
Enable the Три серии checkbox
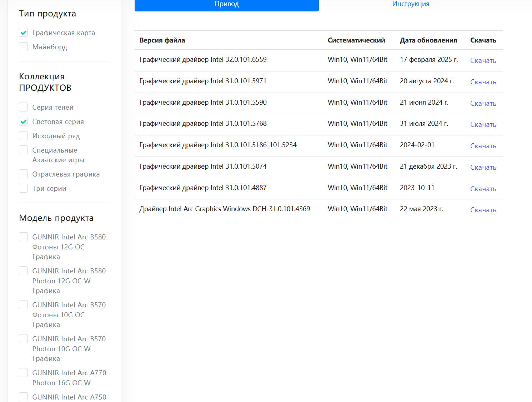point(24,188)
